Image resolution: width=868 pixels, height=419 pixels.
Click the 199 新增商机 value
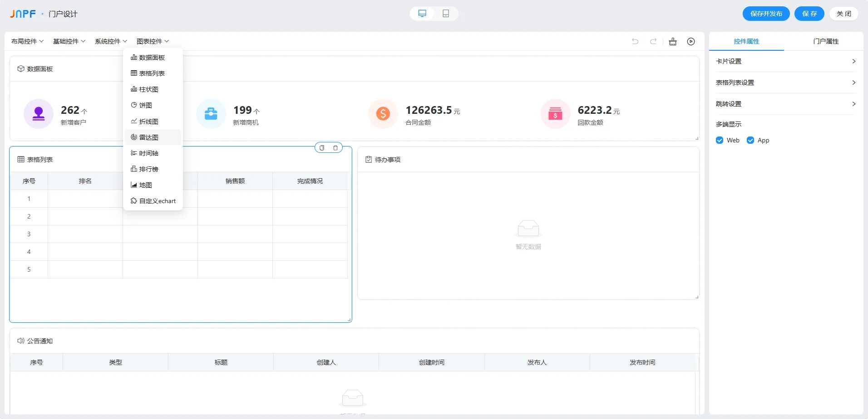pos(242,110)
